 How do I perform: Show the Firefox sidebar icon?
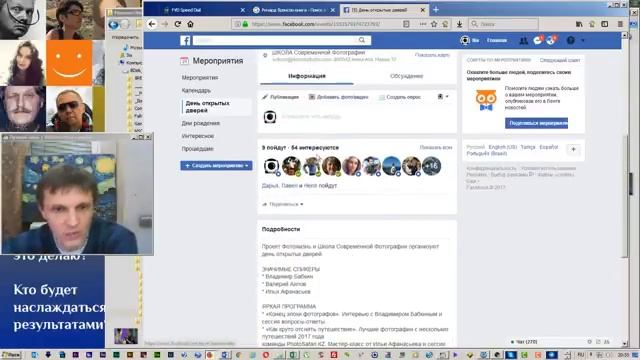click(x=604, y=24)
